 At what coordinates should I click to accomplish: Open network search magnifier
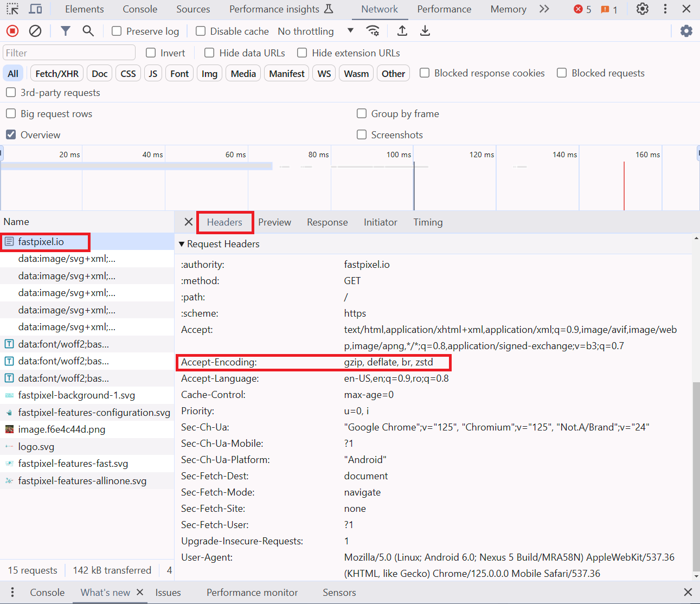tap(88, 31)
